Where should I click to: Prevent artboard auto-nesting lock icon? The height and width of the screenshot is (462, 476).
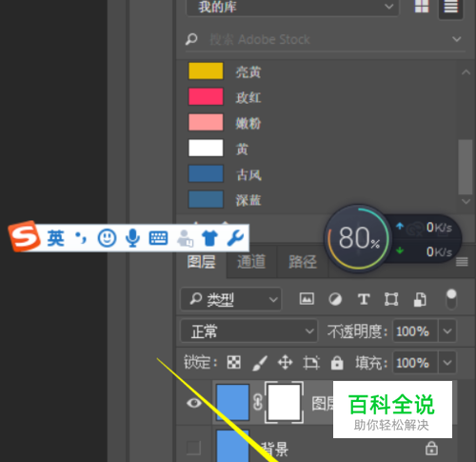(311, 362)
